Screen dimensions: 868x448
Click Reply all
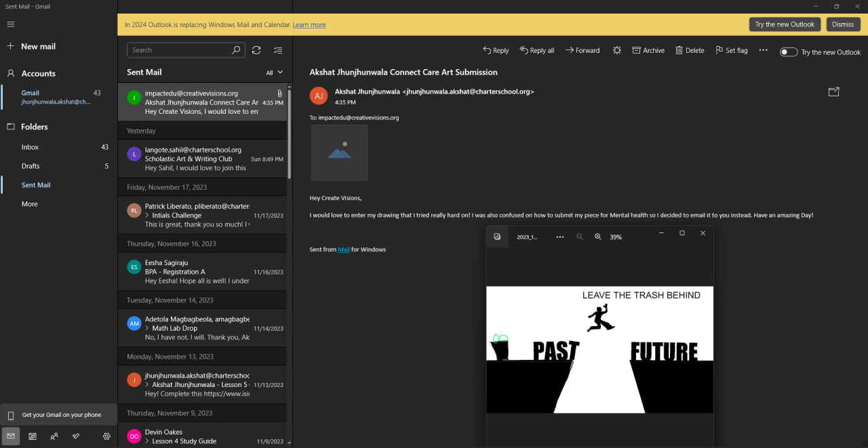coord(537,50)
